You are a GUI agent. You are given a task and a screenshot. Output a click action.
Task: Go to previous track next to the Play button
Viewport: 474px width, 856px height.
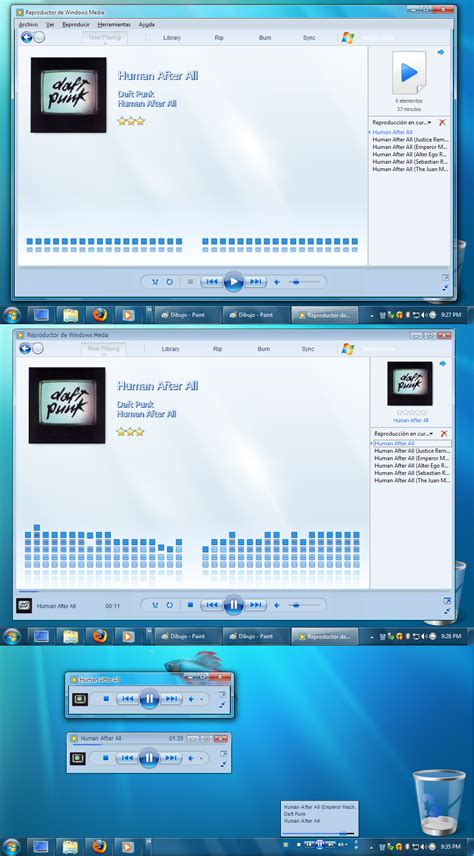point(212,282)
